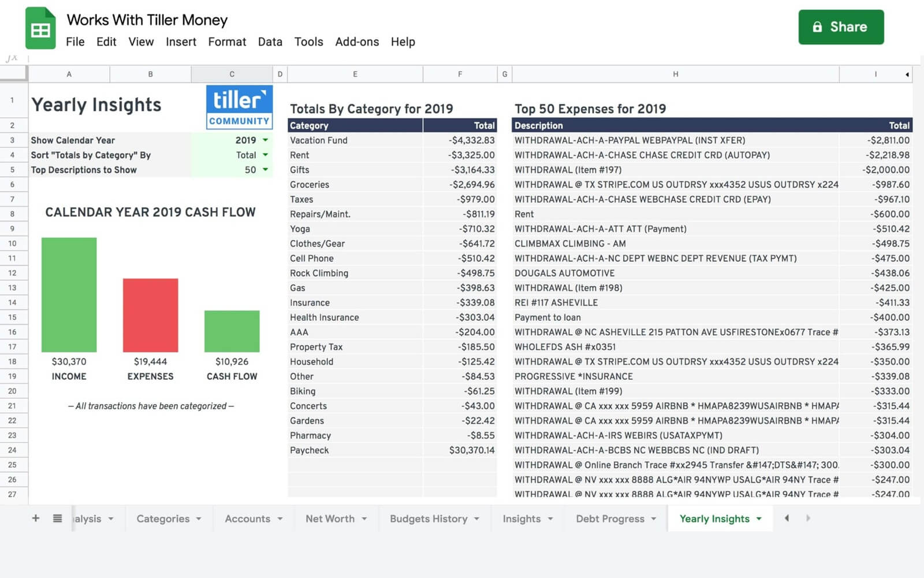Select the -$2,811.00 total cell
The image size is (924, 578).
click(876, 140)
